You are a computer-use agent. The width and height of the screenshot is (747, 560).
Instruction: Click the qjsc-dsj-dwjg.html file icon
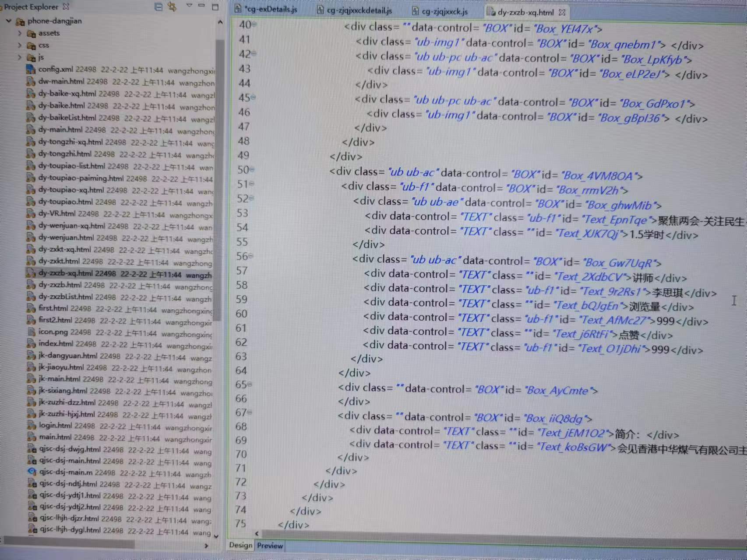click(x=32, y=448)
